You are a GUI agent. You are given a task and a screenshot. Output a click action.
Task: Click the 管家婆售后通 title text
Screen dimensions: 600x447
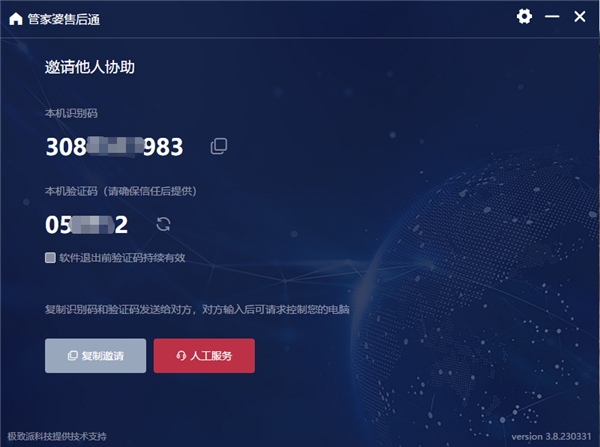64,19
